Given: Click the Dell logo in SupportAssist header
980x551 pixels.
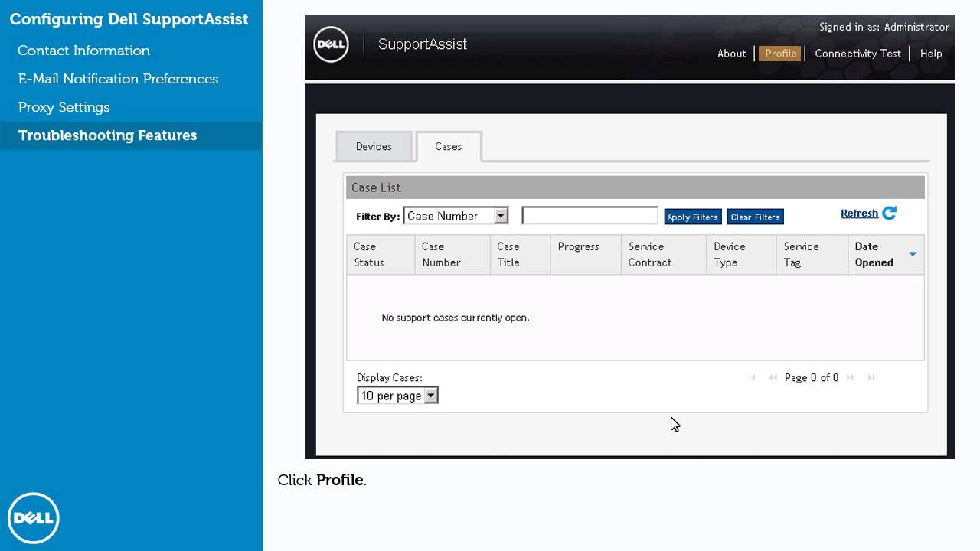Looking at the screenshot, I should coord(331,44).
